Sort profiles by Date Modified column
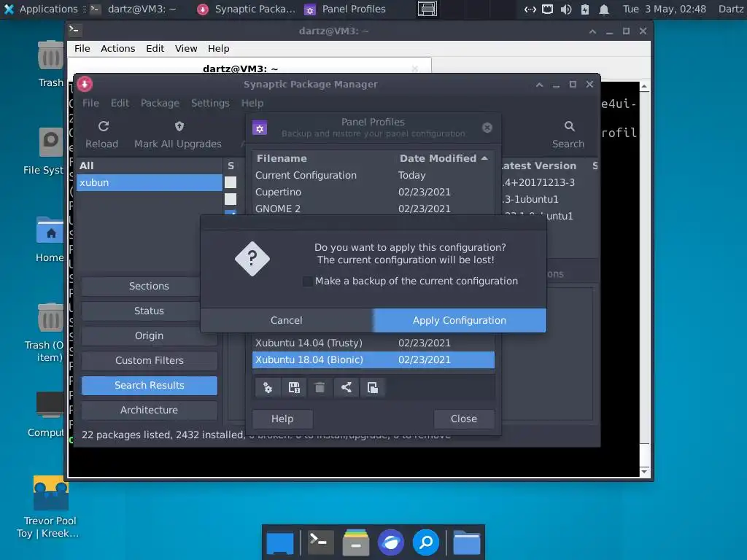This screenshot has height=560, width=747. (444, 158)
